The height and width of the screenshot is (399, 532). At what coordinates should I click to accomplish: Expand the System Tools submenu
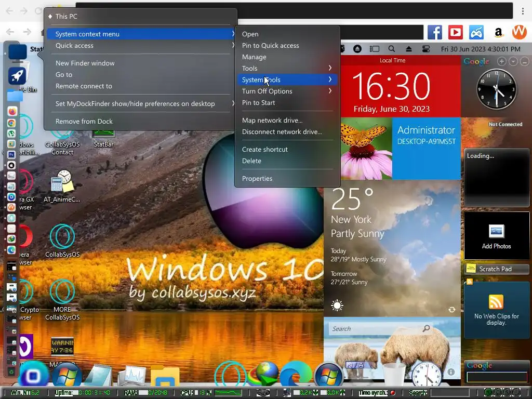[287, 79]
